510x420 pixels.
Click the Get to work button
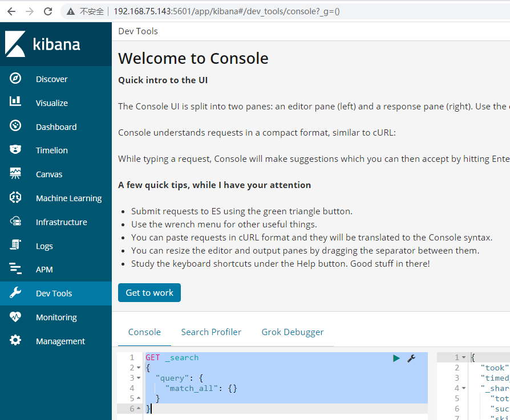pos(149,293)
